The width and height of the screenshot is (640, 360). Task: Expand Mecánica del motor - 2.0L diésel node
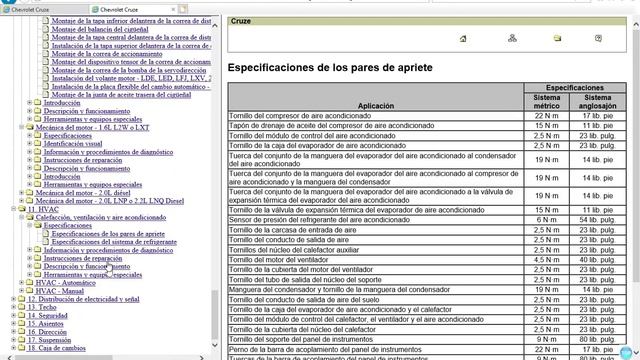21,192
